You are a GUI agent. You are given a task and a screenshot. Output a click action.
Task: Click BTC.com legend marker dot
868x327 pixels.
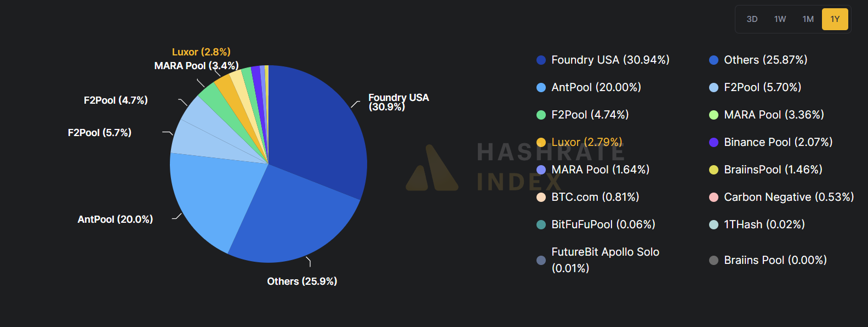pos(541,197)
